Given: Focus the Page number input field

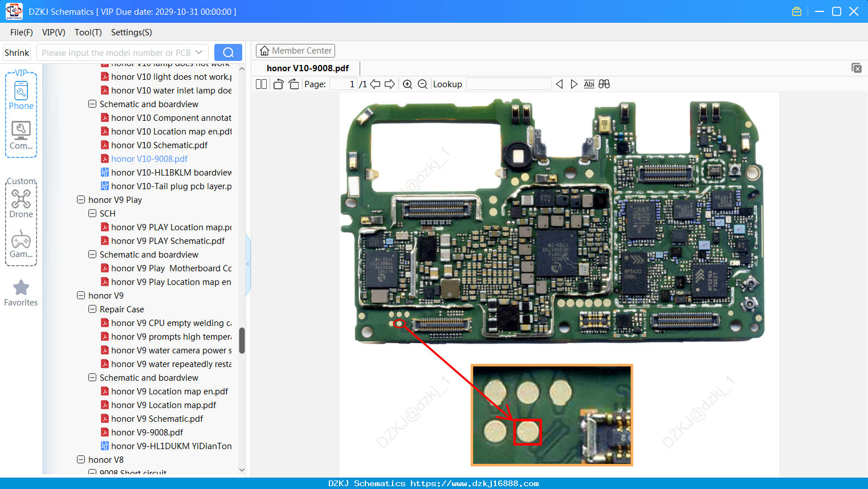Looking at the screenshot, I should [x=343, y=84].
